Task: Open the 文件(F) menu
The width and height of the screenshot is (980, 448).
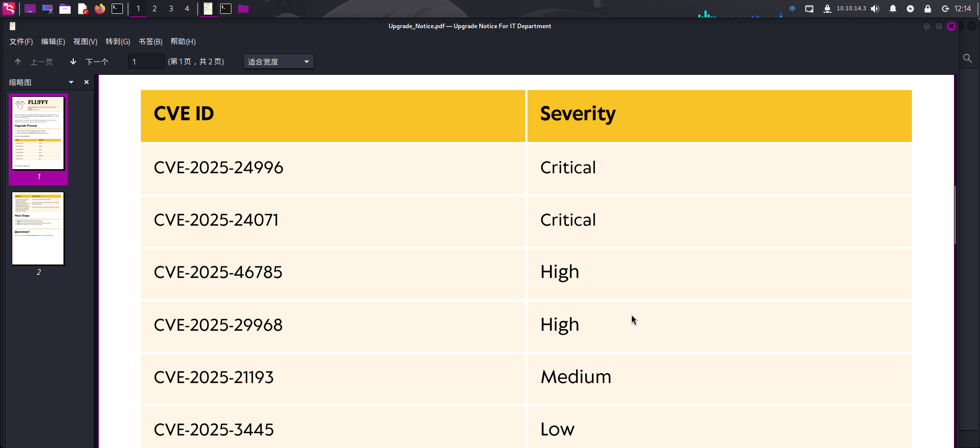Action: point(21,42)
